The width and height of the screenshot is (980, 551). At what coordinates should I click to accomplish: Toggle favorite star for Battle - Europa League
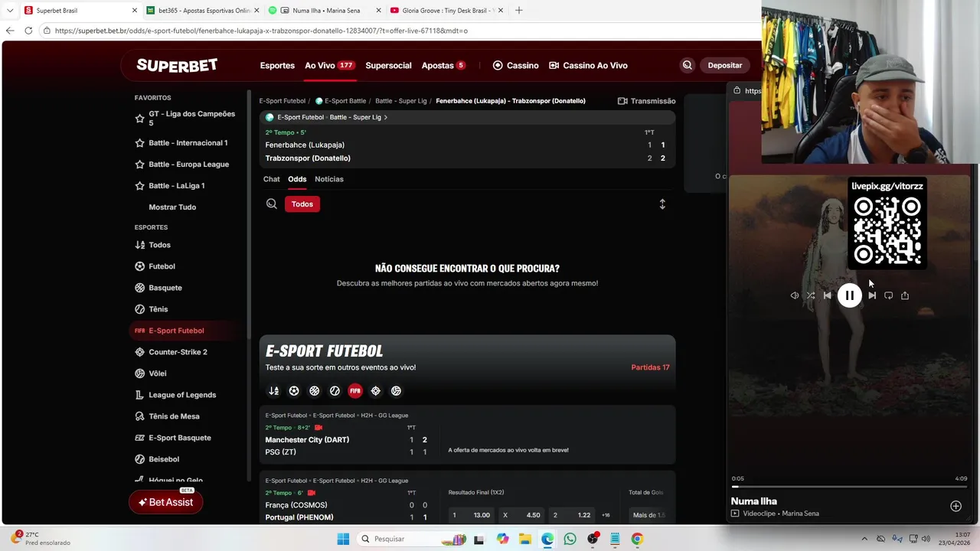139,165
